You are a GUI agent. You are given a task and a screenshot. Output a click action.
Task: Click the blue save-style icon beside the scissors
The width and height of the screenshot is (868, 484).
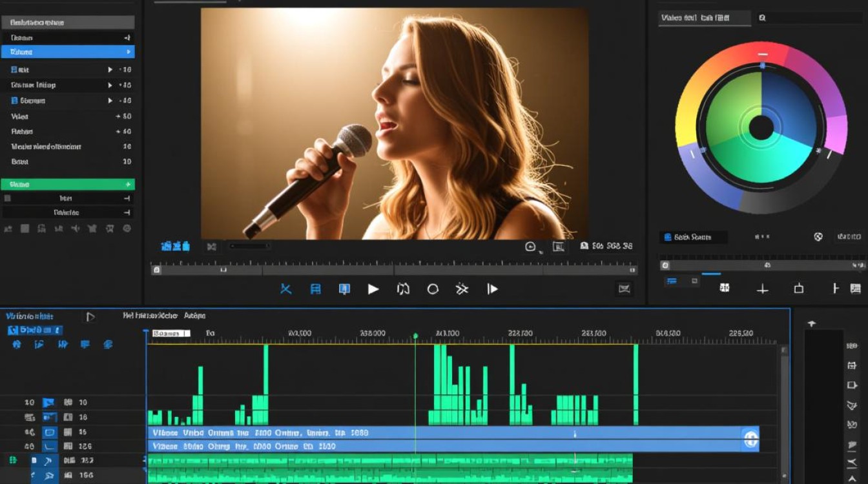pos(315,289)
